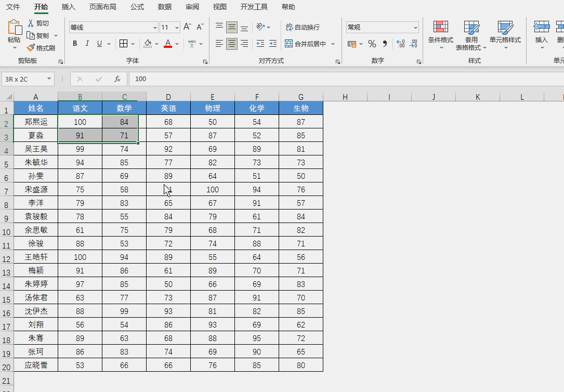Open the Font group dialog launcher

[205, 62]
